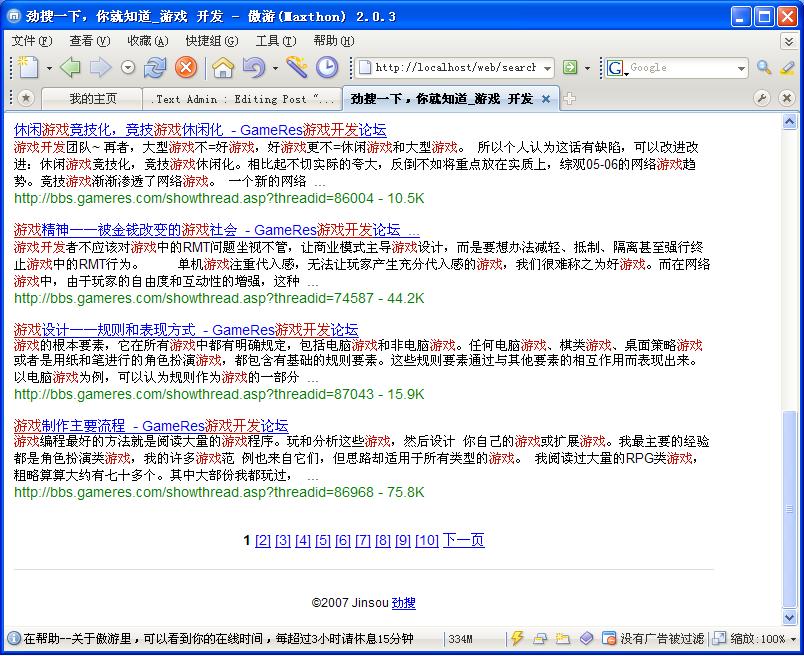Open the favorites star on tab bar

pyautogui.click(x=26, y=98)
